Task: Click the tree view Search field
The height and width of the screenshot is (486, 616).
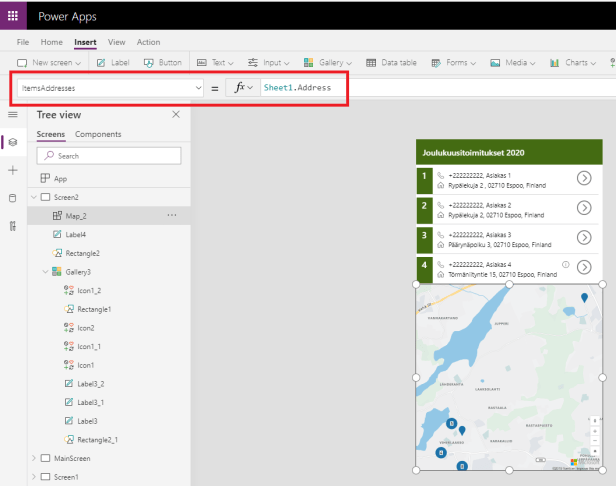Action: click(x=110, y=156)
